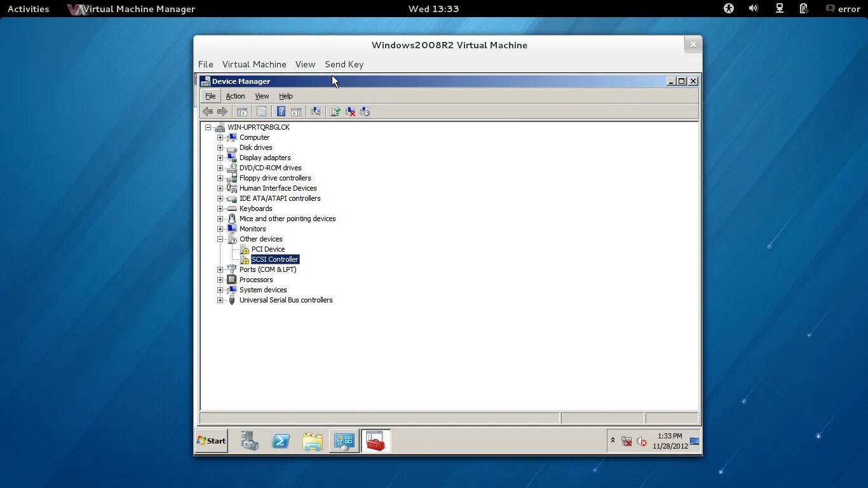Viewport: 868px width, 488px height.
Task: Expand the Keyboards node
Action: click(220, 208)
